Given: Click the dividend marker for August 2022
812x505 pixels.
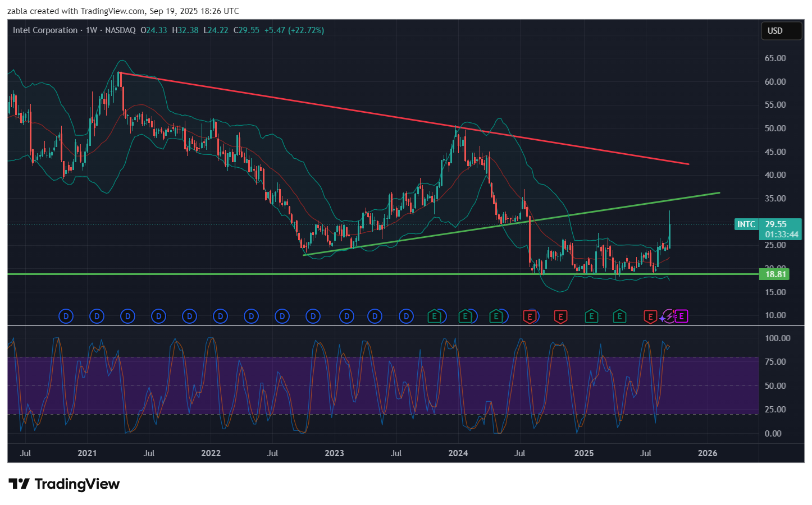Looking at the screenshot, I should tap(282, 316).
